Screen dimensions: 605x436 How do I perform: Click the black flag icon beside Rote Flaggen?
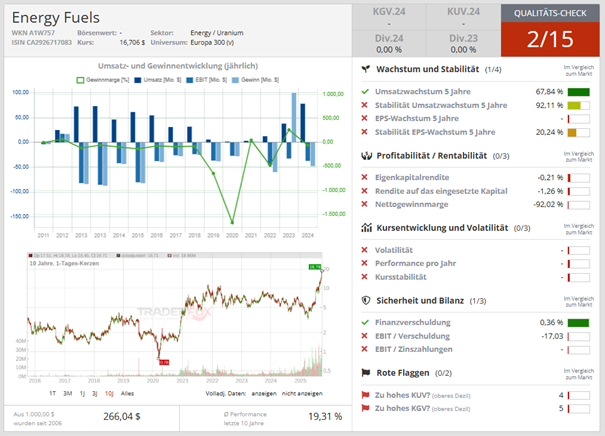365,373
